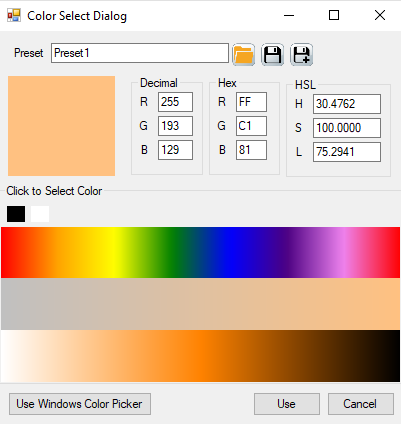This screenshot has height=424, width=401.
Task: Save preset with the floppy disk icon
Action: pyautogui.click(x=273, y=54)
